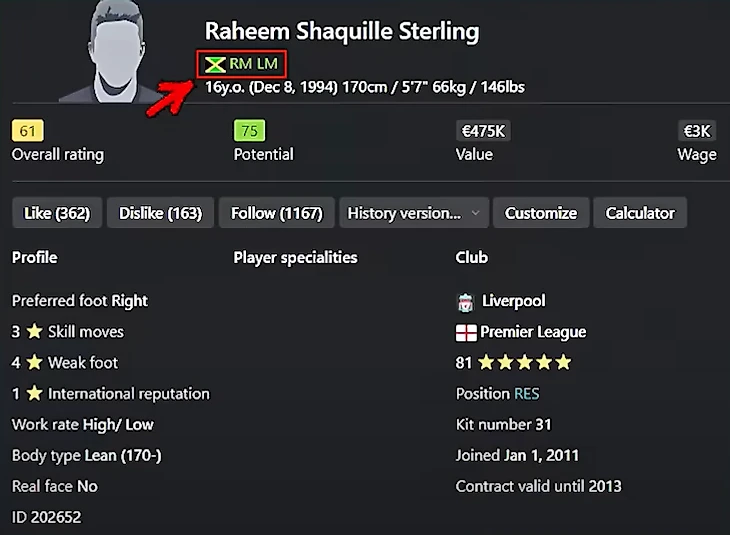
Task: Click the yellow 61 overall rating badge
Action: click(28, 131)
